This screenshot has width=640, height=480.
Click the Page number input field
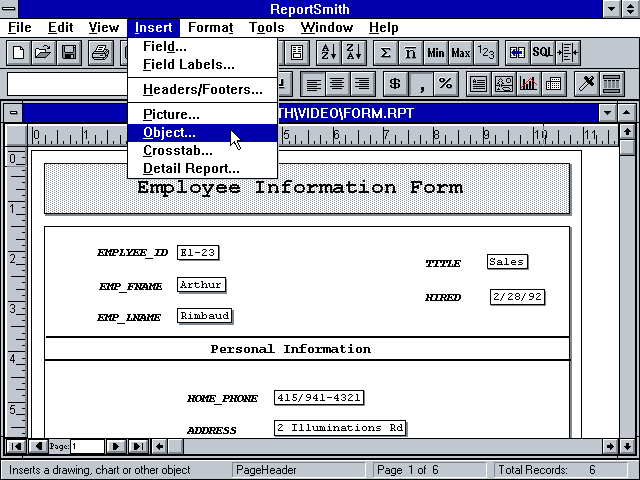click(x=87, y=447)
